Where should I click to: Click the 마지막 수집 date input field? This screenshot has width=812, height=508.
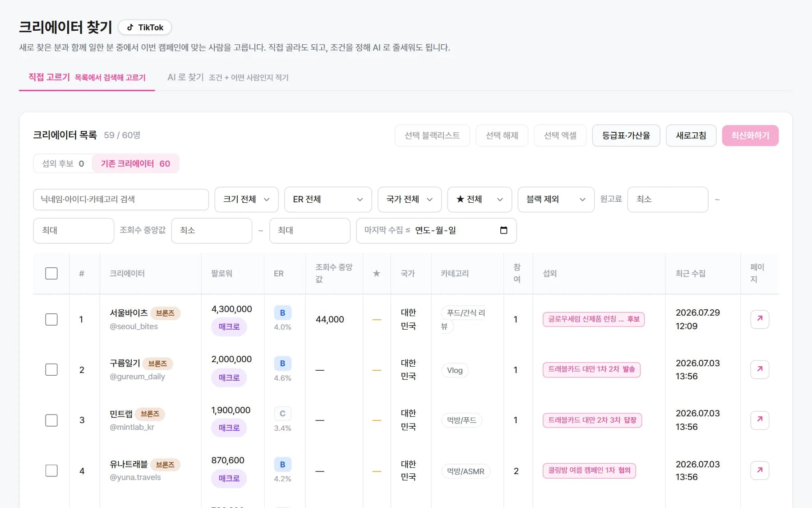436,230
